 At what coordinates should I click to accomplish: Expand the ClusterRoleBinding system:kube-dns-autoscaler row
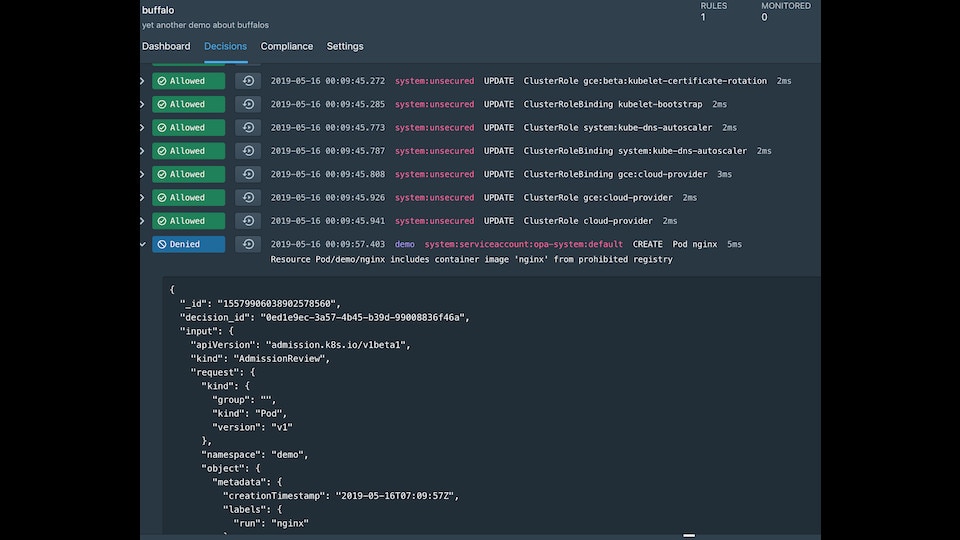[x=143, y=151]
